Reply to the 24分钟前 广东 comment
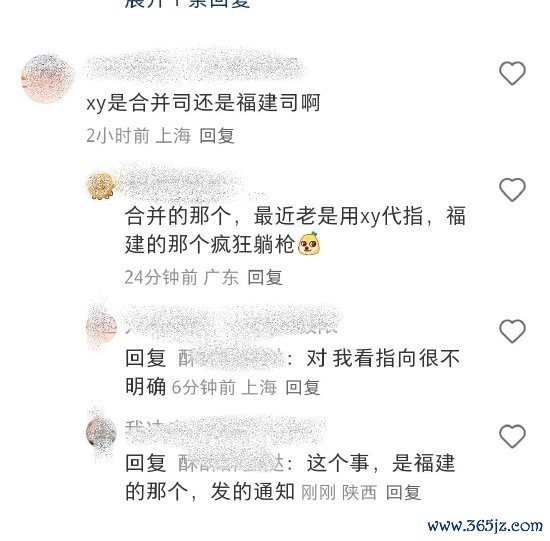The image size is (550, 541). [x=265, y=278]
